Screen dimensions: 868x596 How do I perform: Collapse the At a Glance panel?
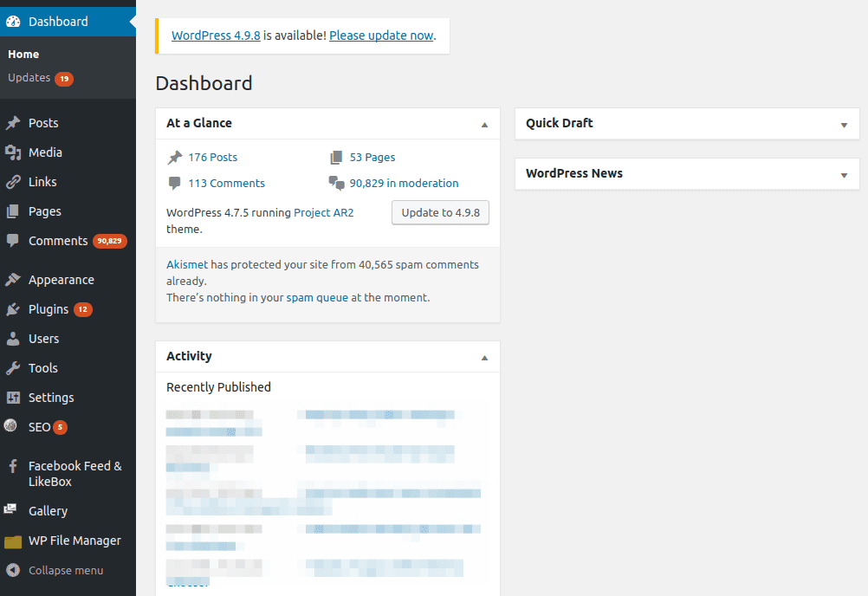click(484, 125)
